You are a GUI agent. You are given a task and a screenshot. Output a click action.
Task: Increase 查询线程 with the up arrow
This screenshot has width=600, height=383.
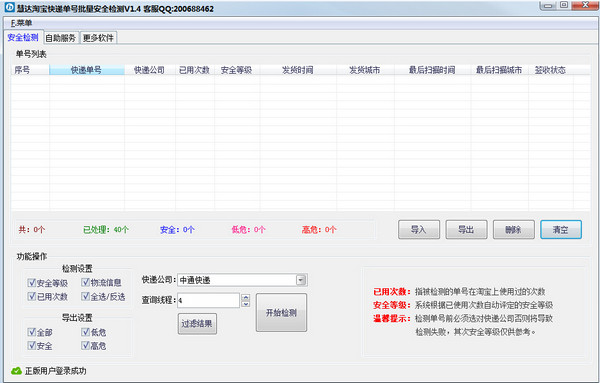246,297
